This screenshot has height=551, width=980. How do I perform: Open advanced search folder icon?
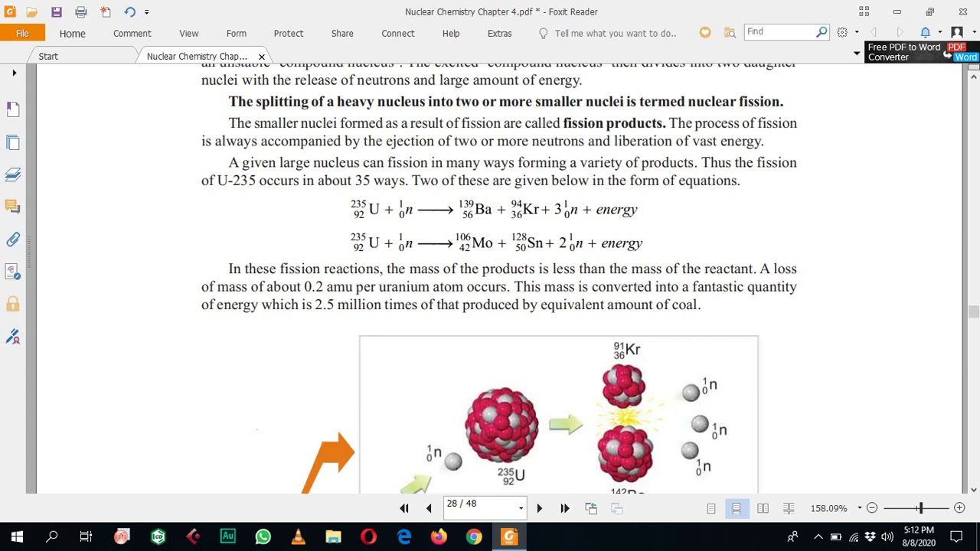tap(730, 33)
